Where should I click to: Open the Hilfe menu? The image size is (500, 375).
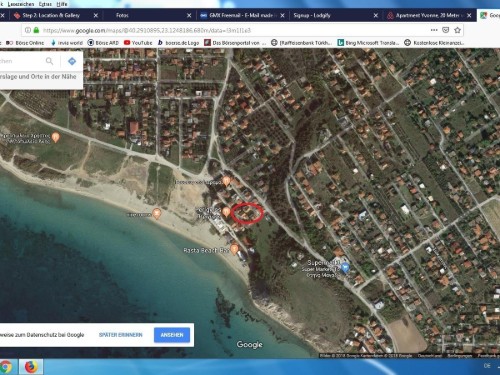click(x=62, y=4)
